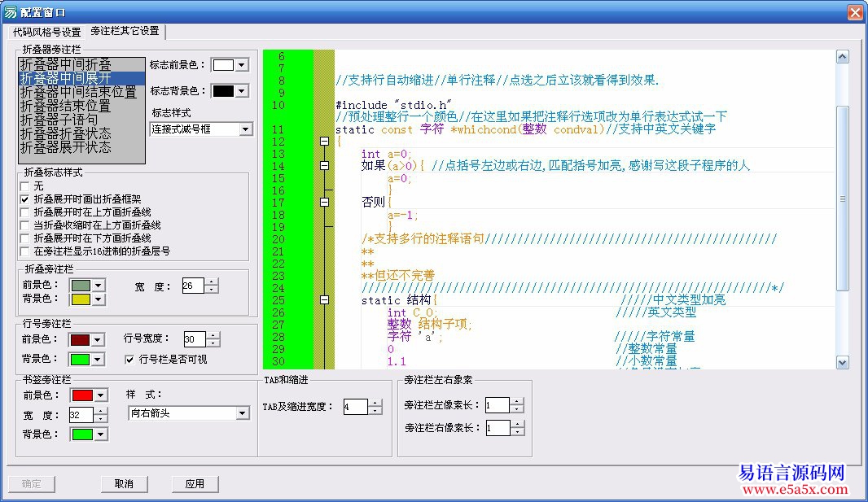This screenshot has width=868, height=502.
Task: Click the 折叠旁注栏 宽度 input field
Action: click(193, 286)
